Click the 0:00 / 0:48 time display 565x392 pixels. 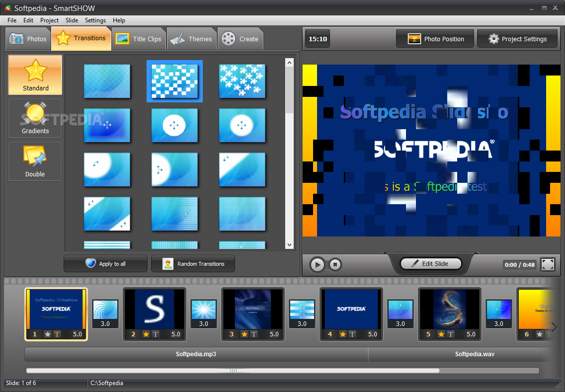click(x=520, y=265)
